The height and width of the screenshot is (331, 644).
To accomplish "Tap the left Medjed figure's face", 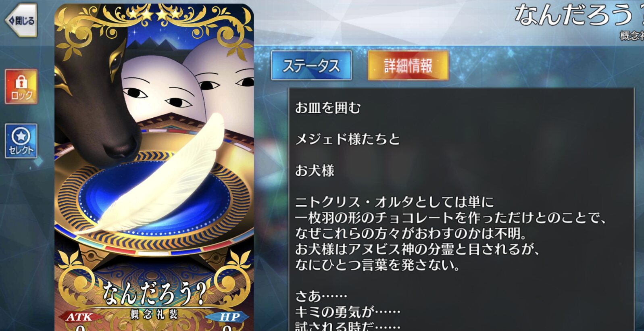I will click(x=159, y=95).
